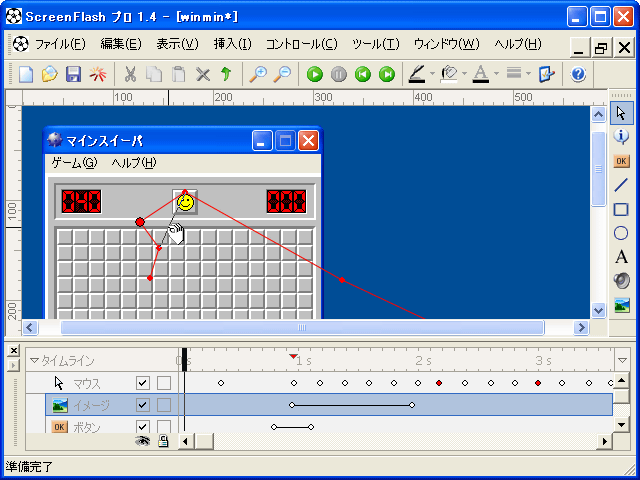Screen dimensions: 640x480
Task: Open the ヘルプ(H) menu in the main menu bar
Action: 518,44
